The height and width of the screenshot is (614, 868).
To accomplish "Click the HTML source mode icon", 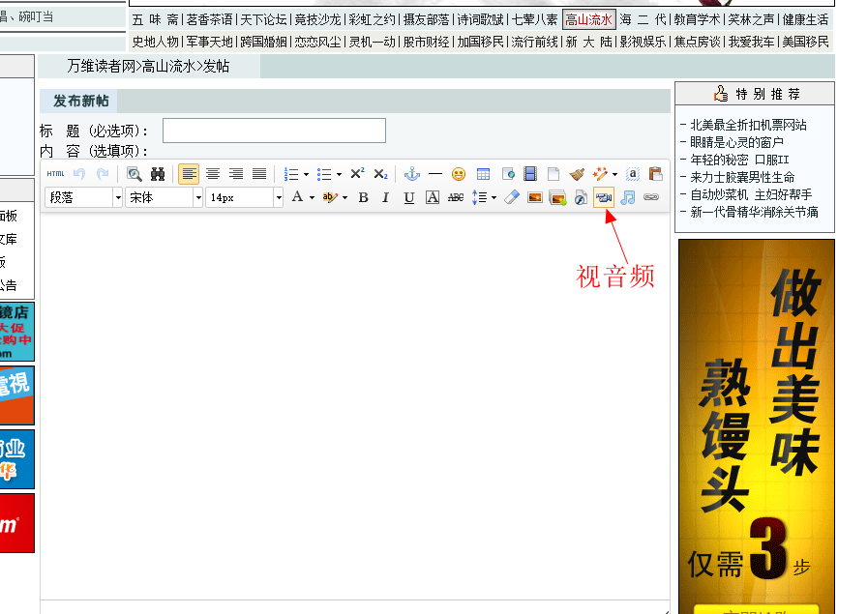I will pyautogui.click(x=55, y=174).
